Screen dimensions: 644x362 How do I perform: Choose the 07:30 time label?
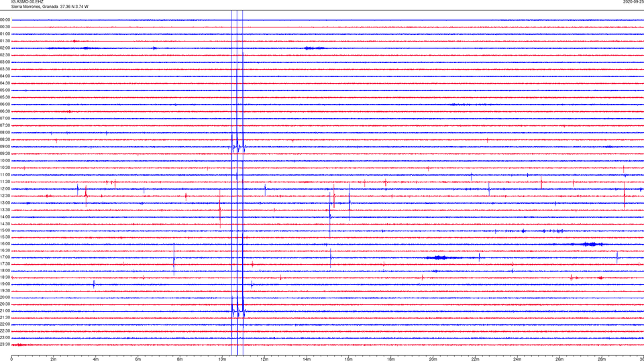click(5, 125)
